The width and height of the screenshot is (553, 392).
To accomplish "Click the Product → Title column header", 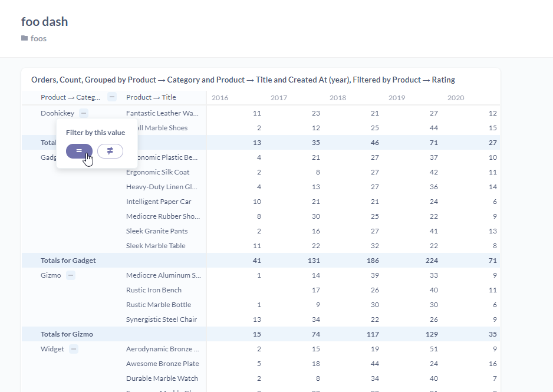I will [x=150, y=97].
